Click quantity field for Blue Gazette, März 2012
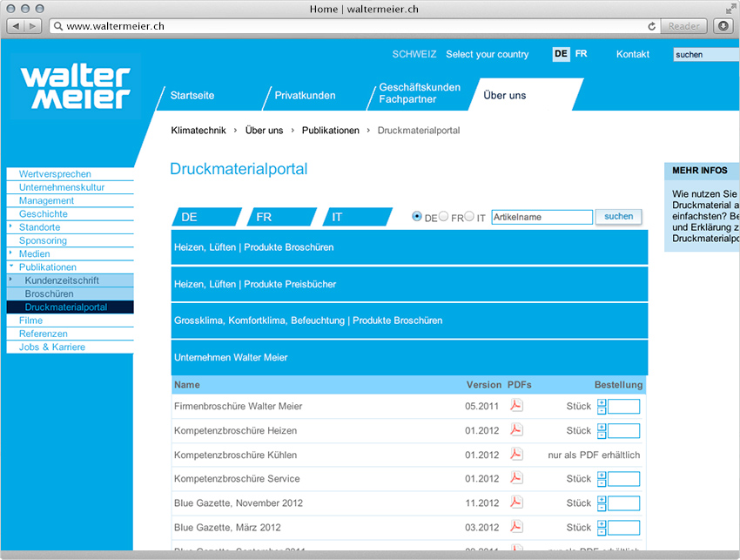The image size is (740, 560). (623, 528)
